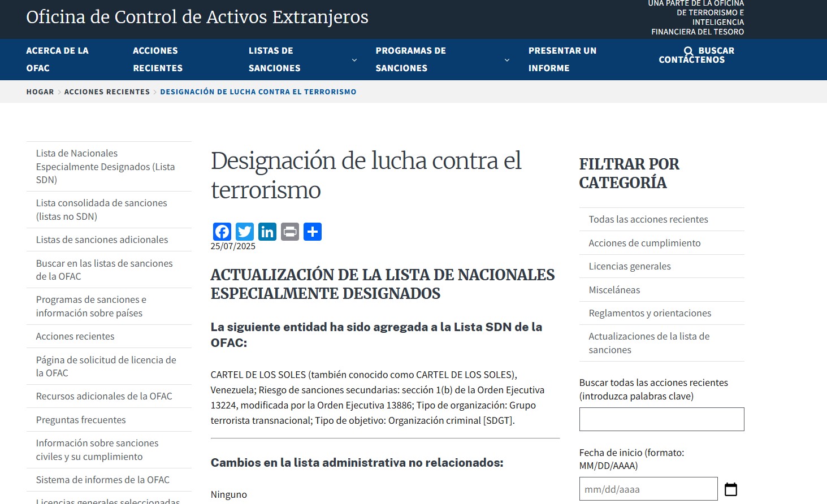Click the date 25/07/2025 text
Viewport: 827px width, 504px height.
(x=233, y=246)
